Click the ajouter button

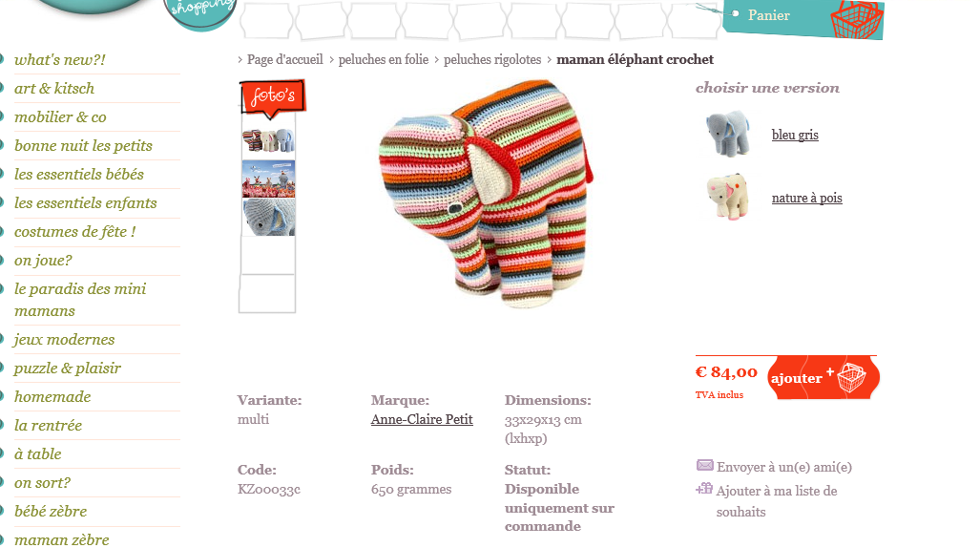click(x=823, y=377)
